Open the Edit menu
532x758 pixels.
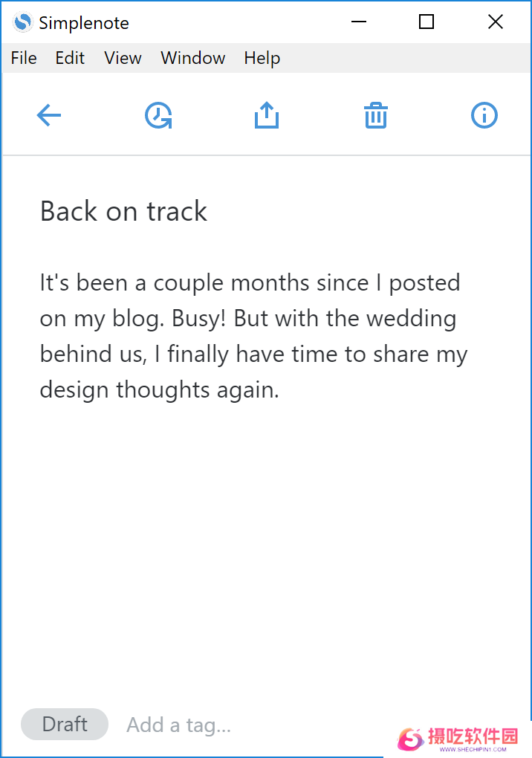[70, 58]
